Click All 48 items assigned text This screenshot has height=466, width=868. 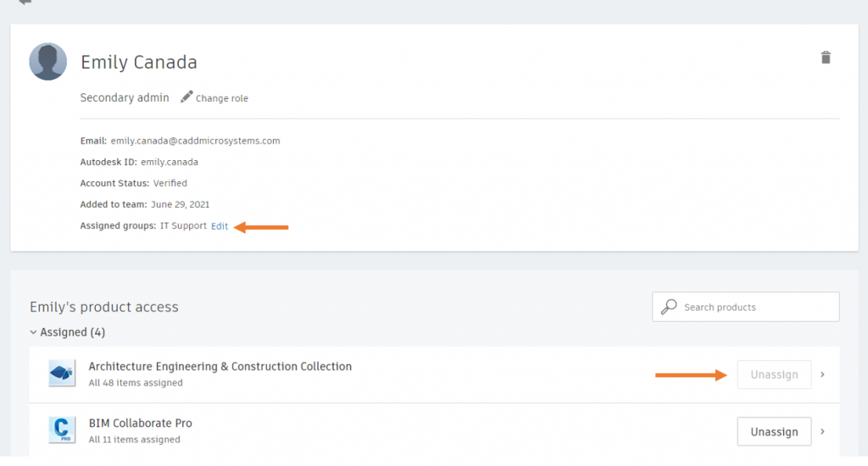[x=136, y=382]
